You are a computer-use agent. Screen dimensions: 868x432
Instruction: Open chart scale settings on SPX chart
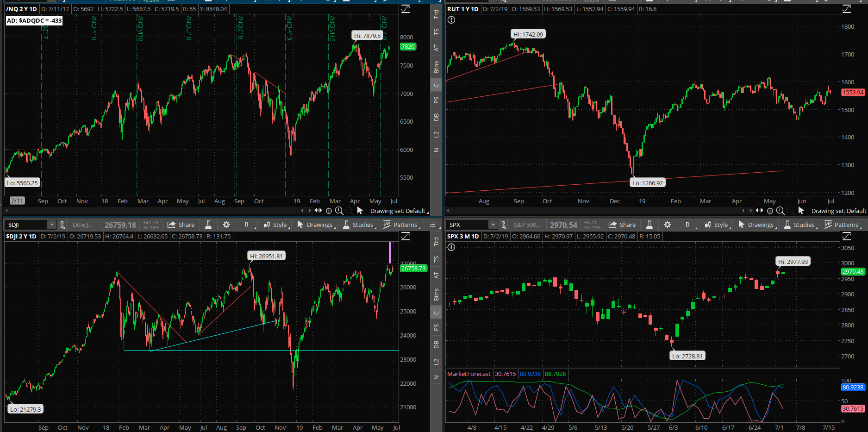847,236
